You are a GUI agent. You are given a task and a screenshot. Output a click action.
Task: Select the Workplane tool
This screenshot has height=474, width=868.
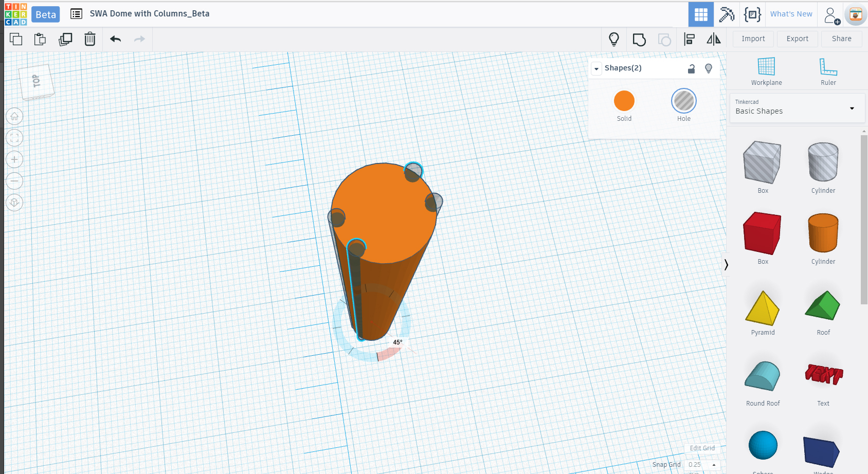pos(766,71)
